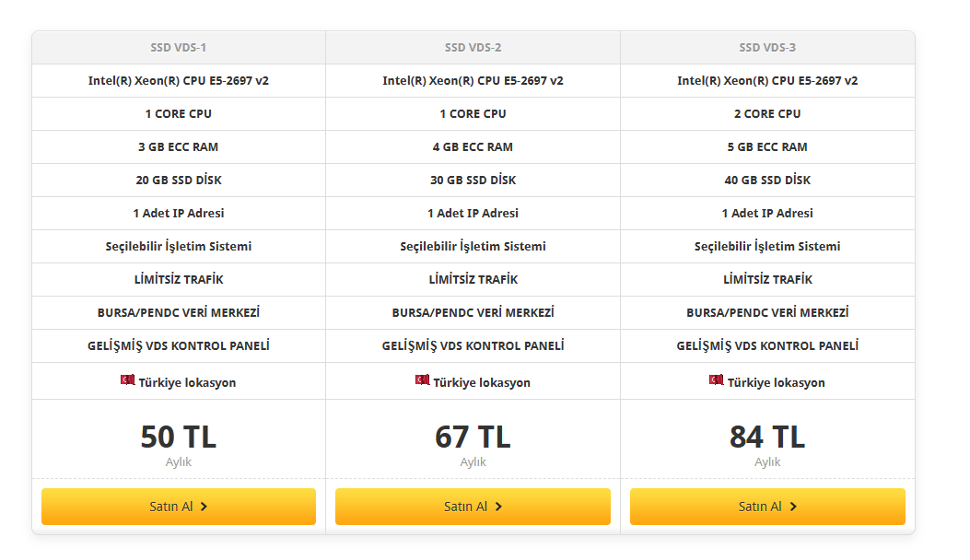Buy the 50 TL plan with Satın Al
This screenshot has width=970, height=560.
click(179, 507)
